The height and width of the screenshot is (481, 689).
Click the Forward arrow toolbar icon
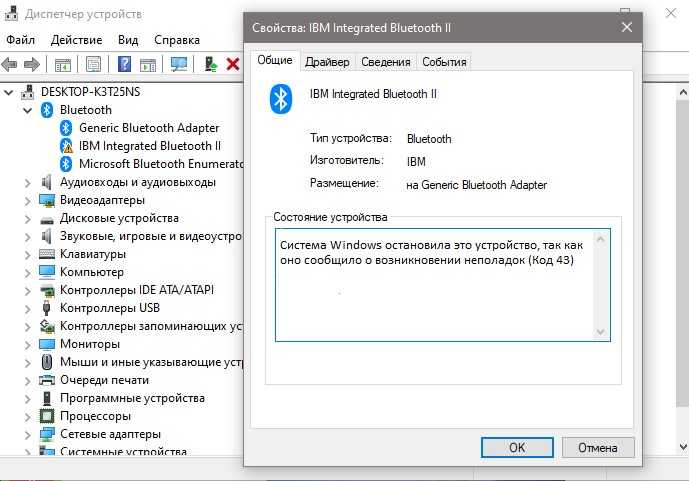point(31,65)
